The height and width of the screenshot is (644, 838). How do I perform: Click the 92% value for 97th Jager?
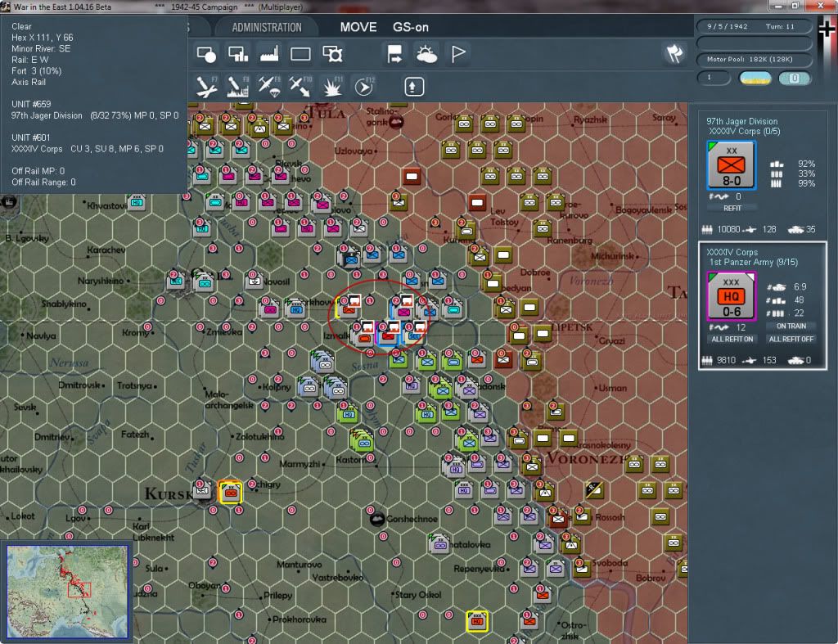point(806,164)
